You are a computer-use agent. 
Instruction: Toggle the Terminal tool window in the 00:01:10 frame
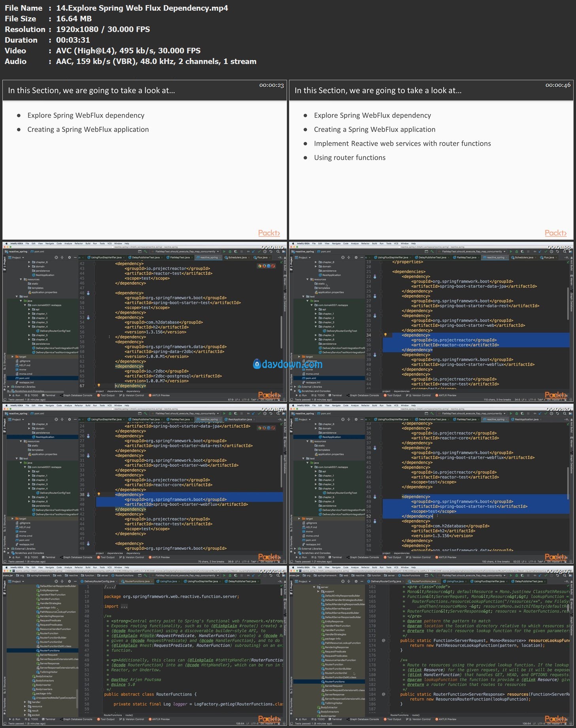[49, 395]
